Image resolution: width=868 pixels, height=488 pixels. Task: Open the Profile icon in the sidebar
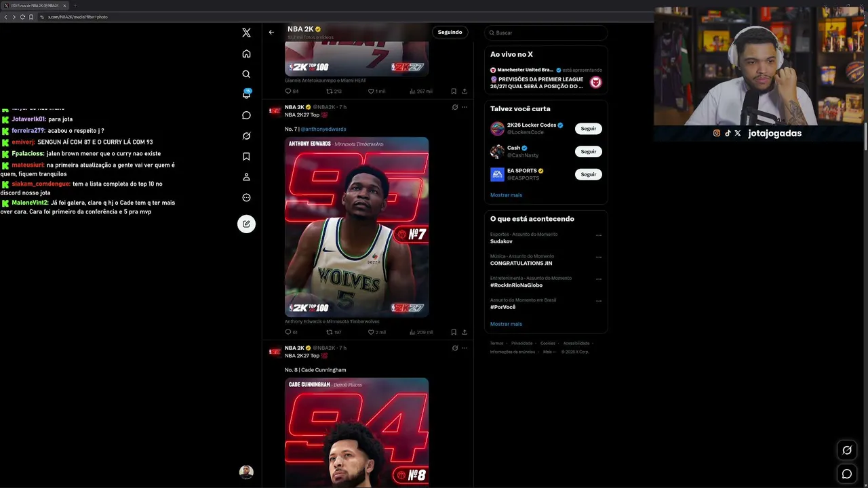246,177
